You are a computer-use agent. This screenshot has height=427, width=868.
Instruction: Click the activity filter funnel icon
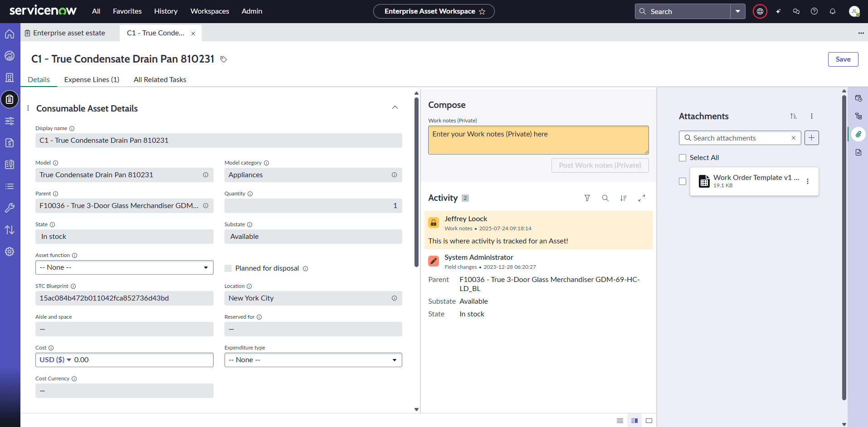click(587, 198)
